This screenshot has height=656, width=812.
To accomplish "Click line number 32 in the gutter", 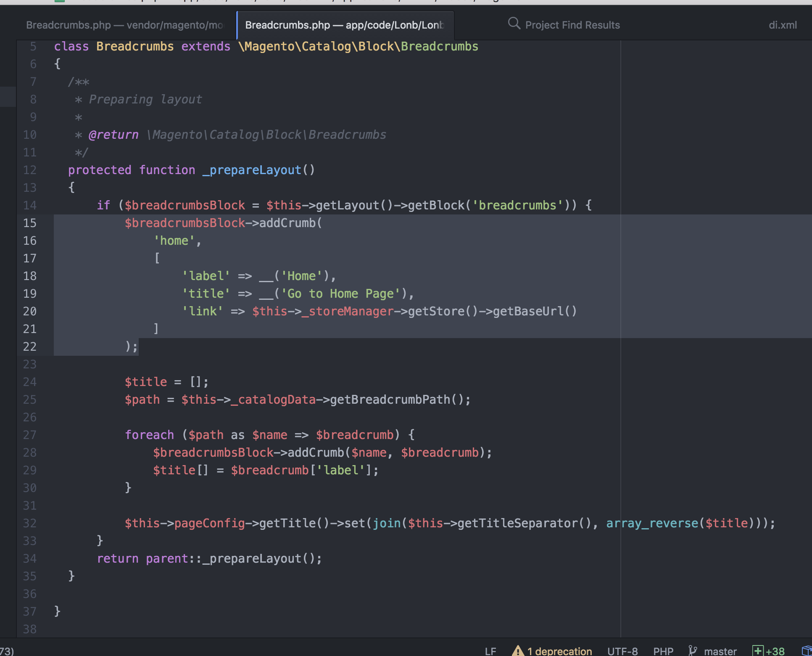I will [29, 523].
